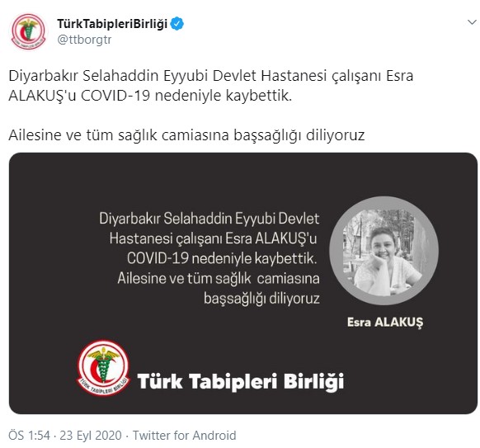The image size is (480, 448).
Task: Click tweet text line starting with Diyarbakır Selahaddin
Action: tap(211, 76)
